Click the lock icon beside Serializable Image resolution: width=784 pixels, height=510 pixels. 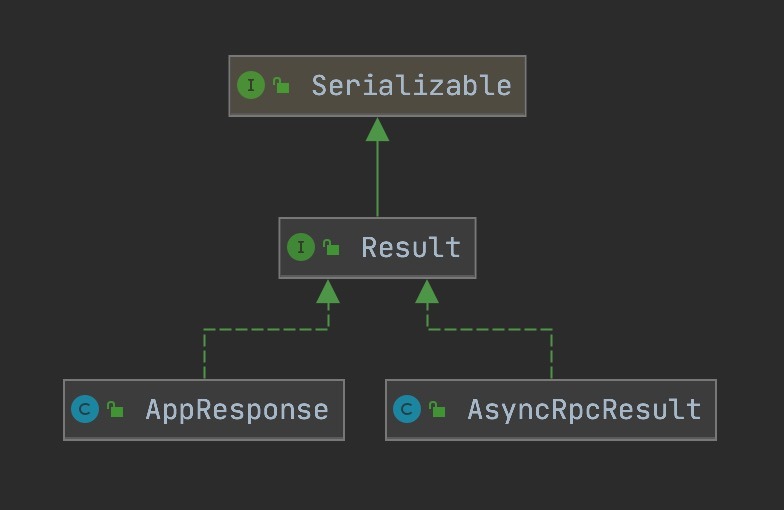pos(282,86)
